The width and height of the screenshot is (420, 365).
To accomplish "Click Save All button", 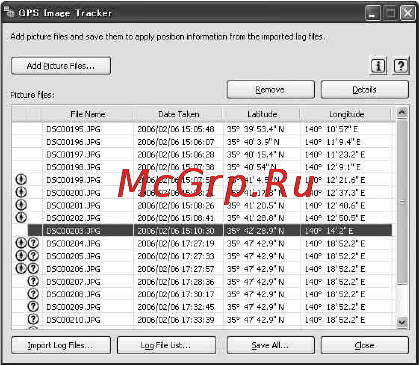I will [x=271, y=345].
